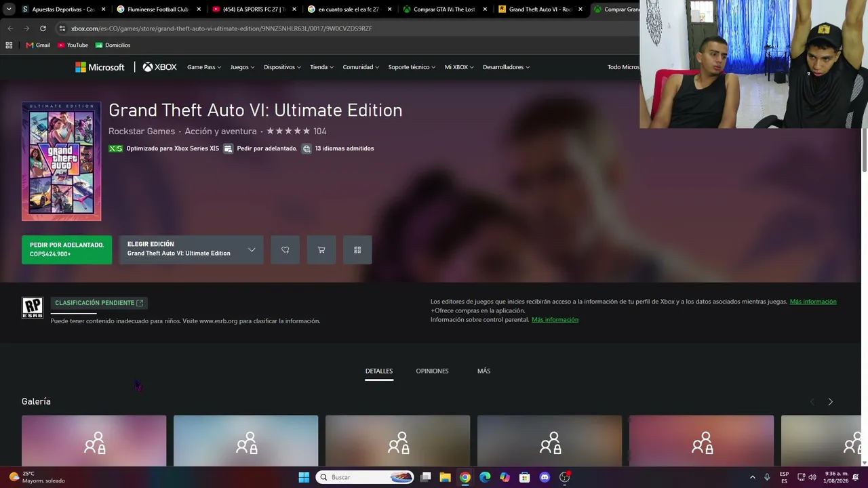Expand the Mi XBOX menu

tap(459, 67)
